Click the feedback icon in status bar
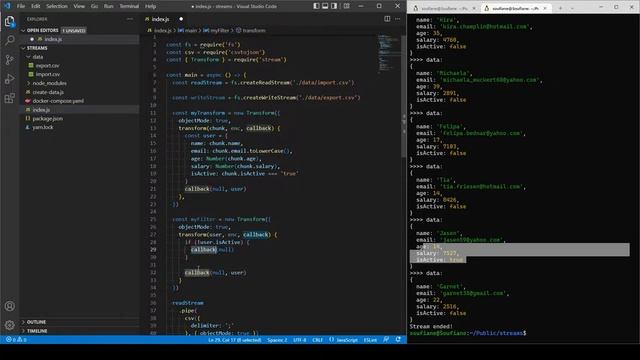Image resolution: width=640 pixels, height=360 pixels. coord(386,340)
